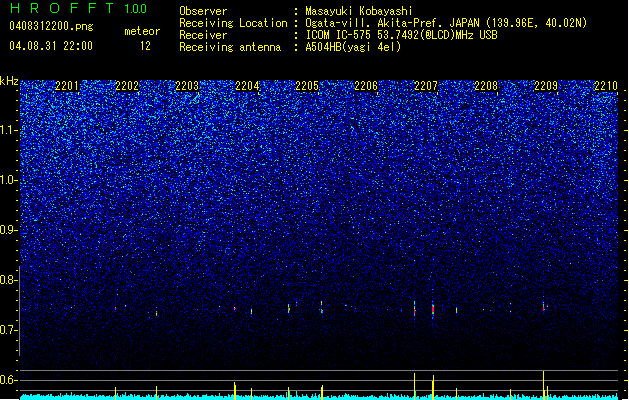The image size is (629, 400).
Task: Click the 2203 time marker
Action: [187, 86]
